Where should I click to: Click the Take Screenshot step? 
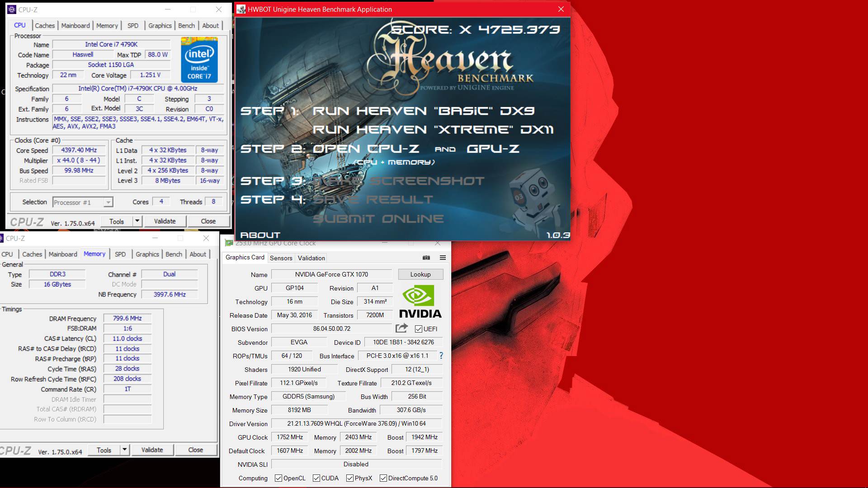click(399, 181)
